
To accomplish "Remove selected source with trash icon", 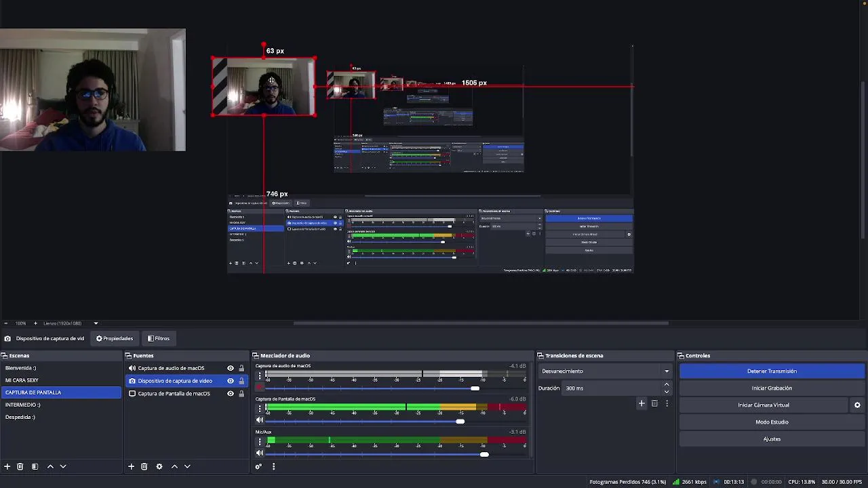I will (x=144, y=466).
